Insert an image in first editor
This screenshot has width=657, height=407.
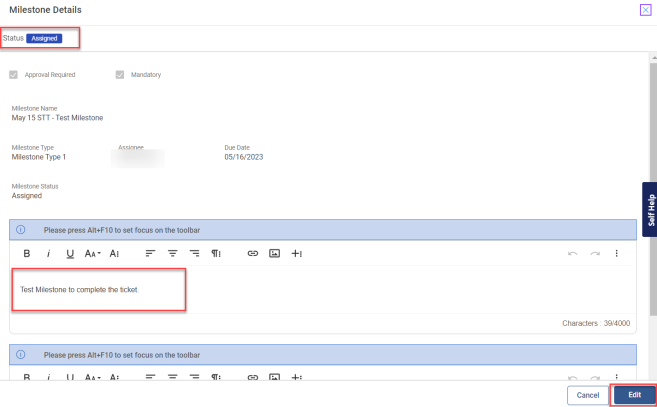274,254
